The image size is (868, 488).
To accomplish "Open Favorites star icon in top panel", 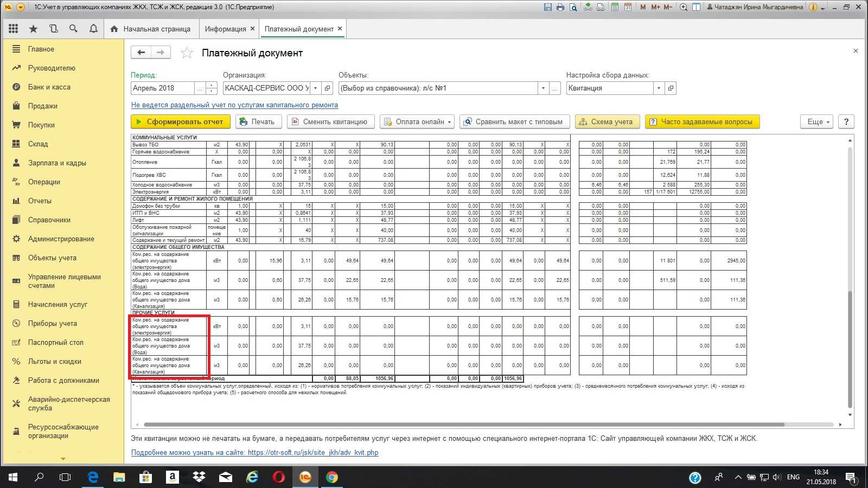I will (x=34, y=29).
